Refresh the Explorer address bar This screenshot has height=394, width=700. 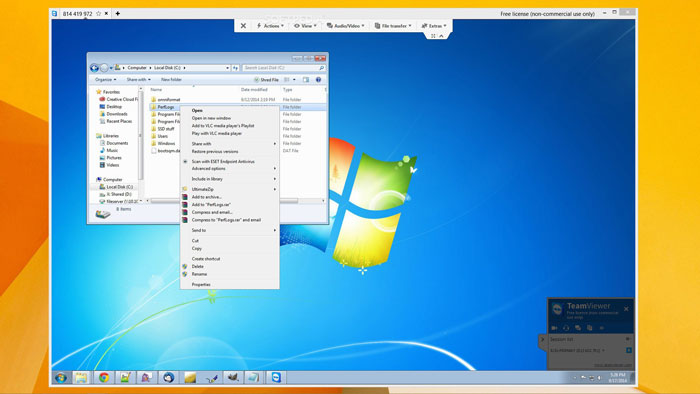point(235,68)
